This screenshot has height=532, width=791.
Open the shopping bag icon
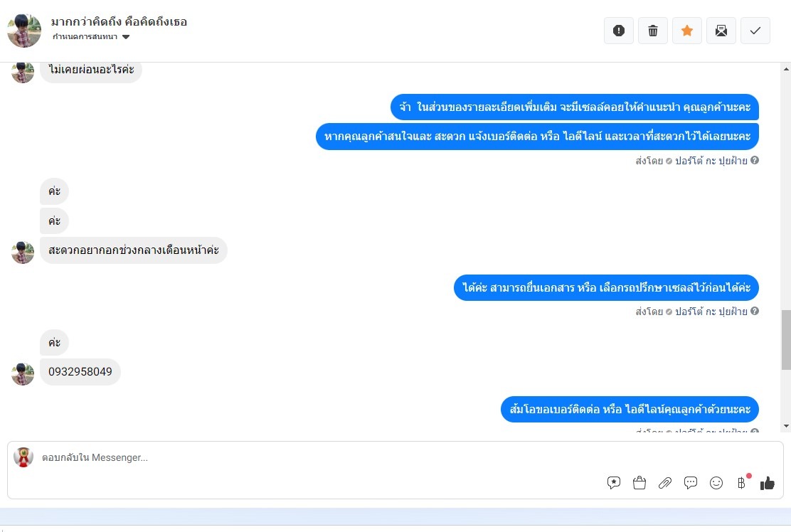[x=639, y=483]
